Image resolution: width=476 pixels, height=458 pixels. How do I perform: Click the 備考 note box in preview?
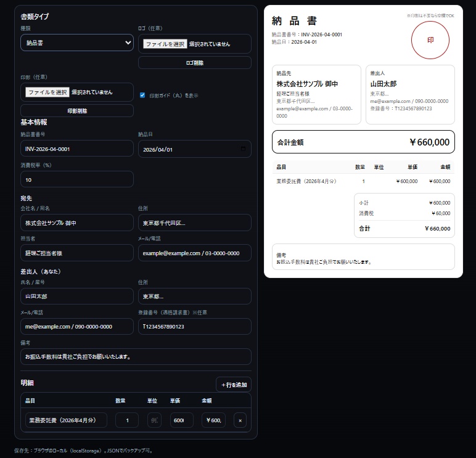tap(363, 257)
